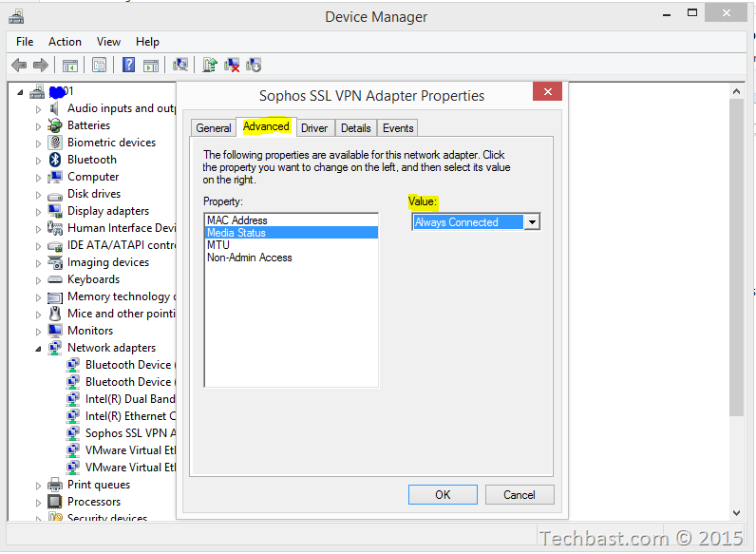Click the Batteries category icon
This screenshot has width=756, height=554.
coord(55,125)
